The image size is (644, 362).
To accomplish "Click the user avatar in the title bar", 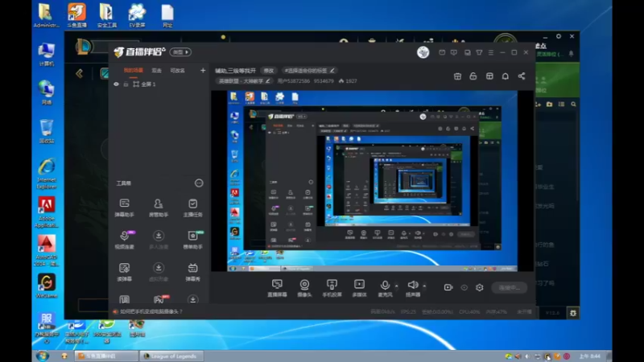I will click(423, 52).
